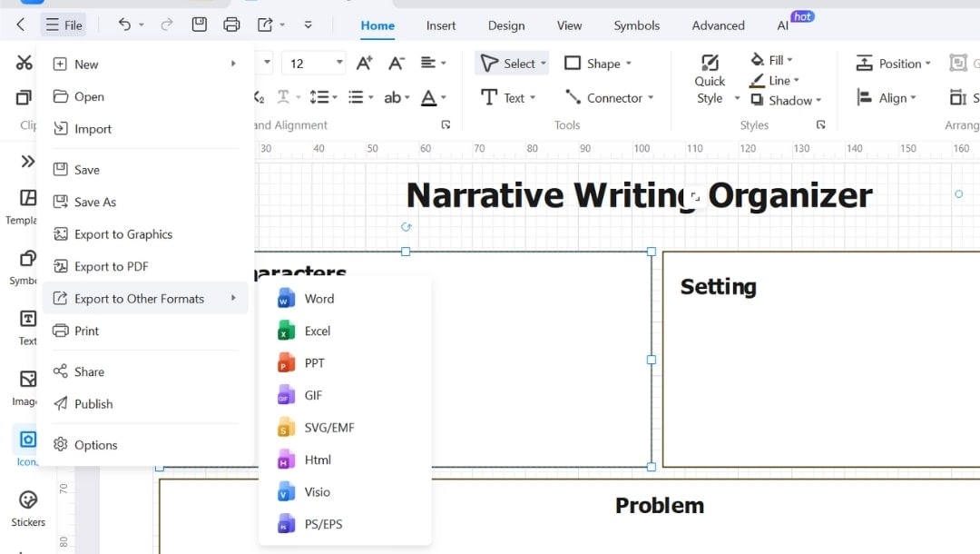This screenshot has height=554, width=980.
Task: Open the line spacing dropdown
Action: [323, 97]
